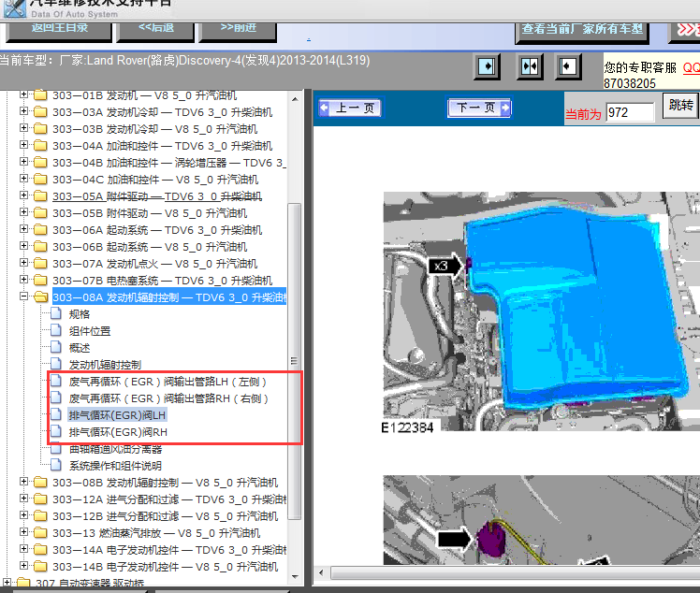Click the folder icon of 303-12B 进气分配和过滤
The image size is (700, 593).
click(x=40, y=516)
